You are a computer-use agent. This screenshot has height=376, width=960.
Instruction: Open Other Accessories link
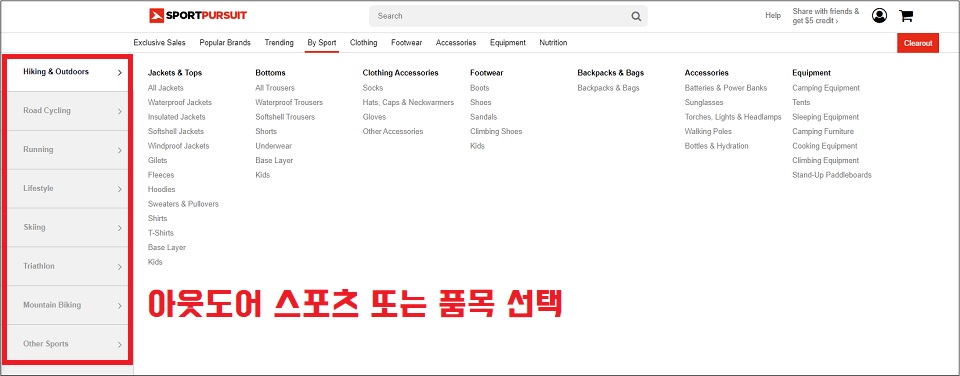392,132
